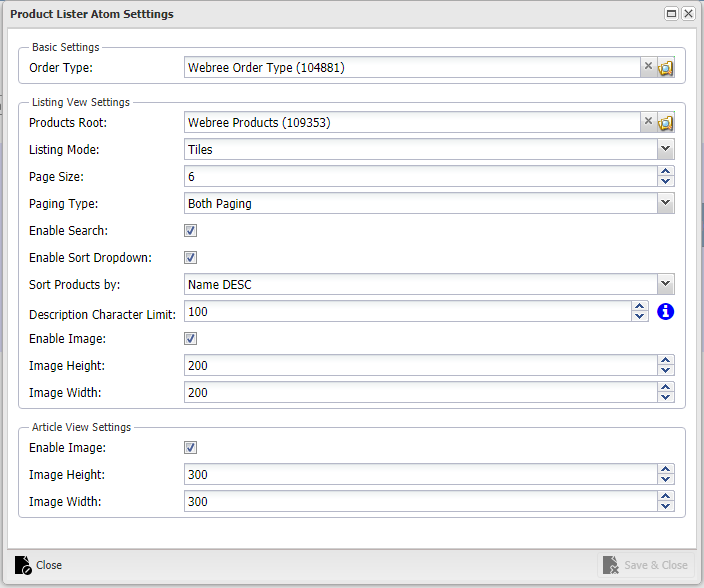Screen dimensions: 704x588
Task: Toggle Enable Image in Article View Settings
Action: (x=190, y=448)
